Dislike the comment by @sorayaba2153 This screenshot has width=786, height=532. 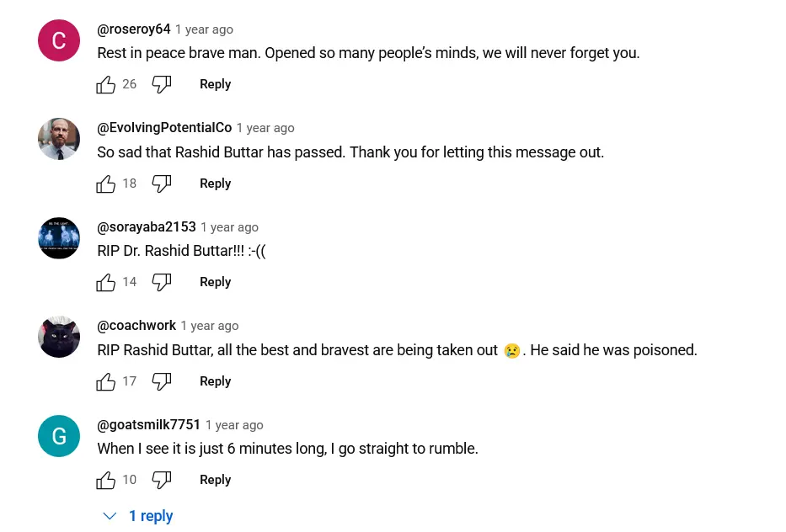point(162,282)
